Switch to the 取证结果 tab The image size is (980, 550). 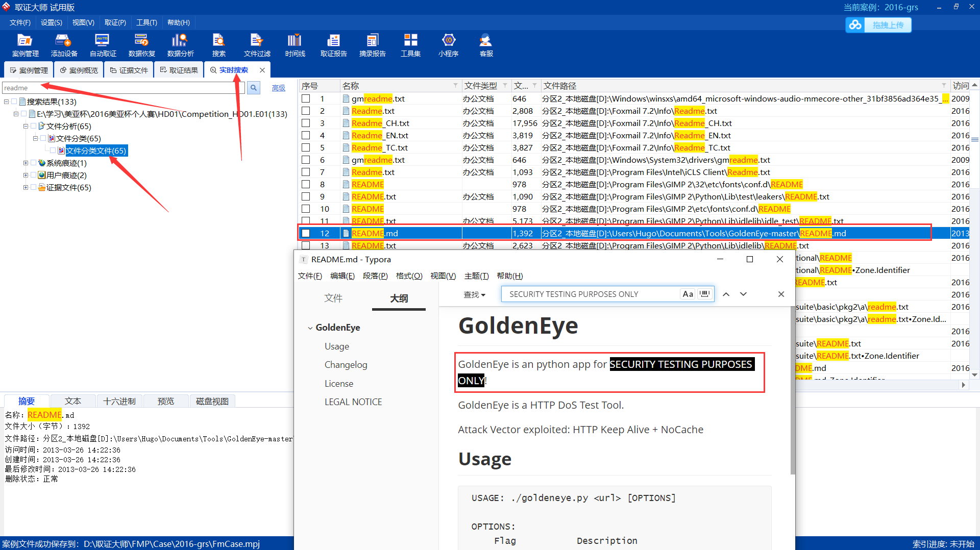pyautogui.click(x=179, y=70)
